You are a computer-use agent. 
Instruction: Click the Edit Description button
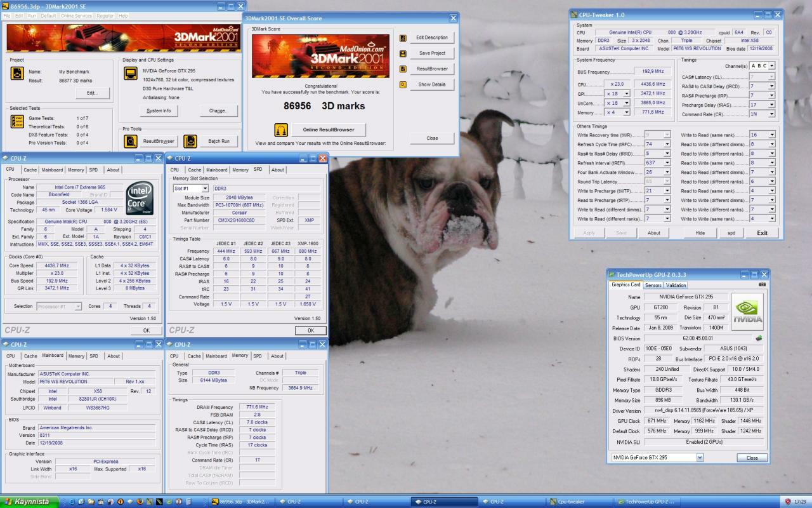432,37
